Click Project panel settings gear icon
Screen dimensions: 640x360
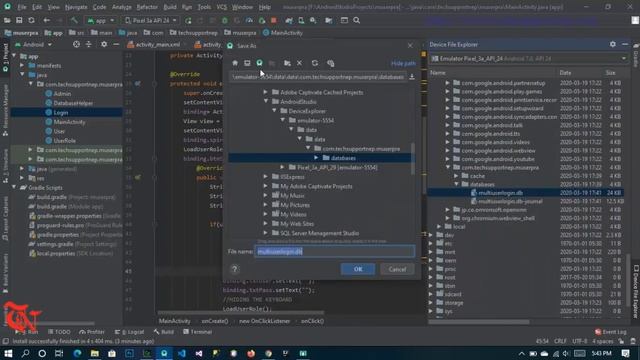point(104,44)
